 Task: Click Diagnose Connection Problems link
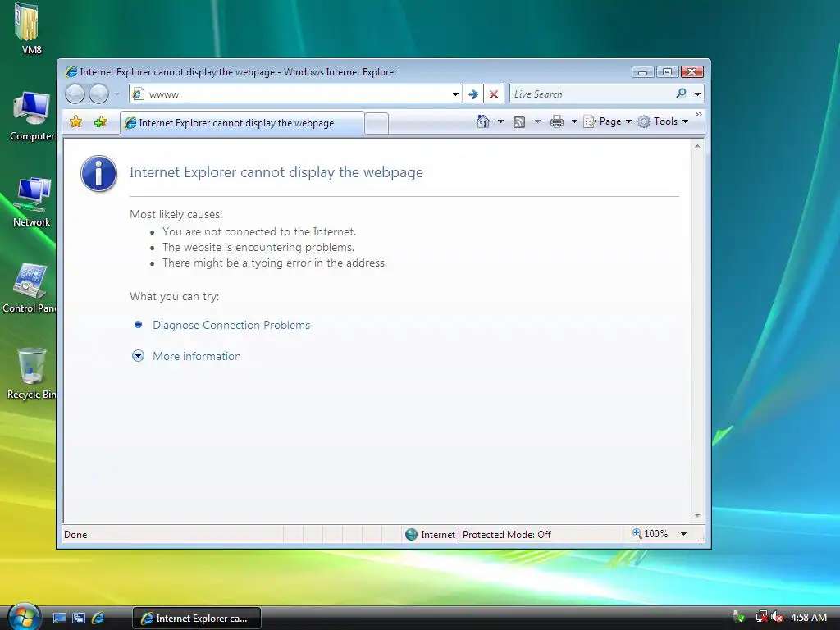[x=231, y=325]
